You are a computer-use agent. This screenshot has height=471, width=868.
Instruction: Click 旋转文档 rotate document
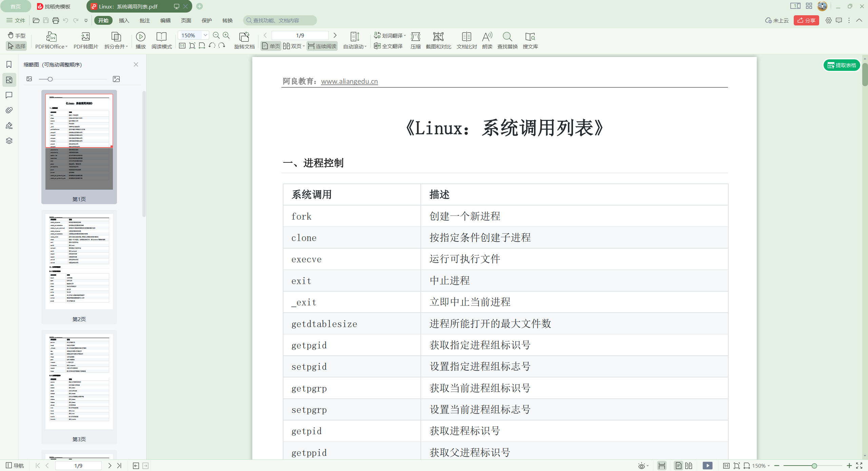point(244,40)
